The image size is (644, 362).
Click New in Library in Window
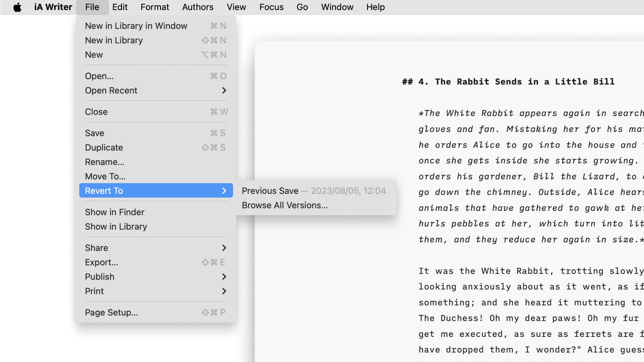(x=136, y=26)
